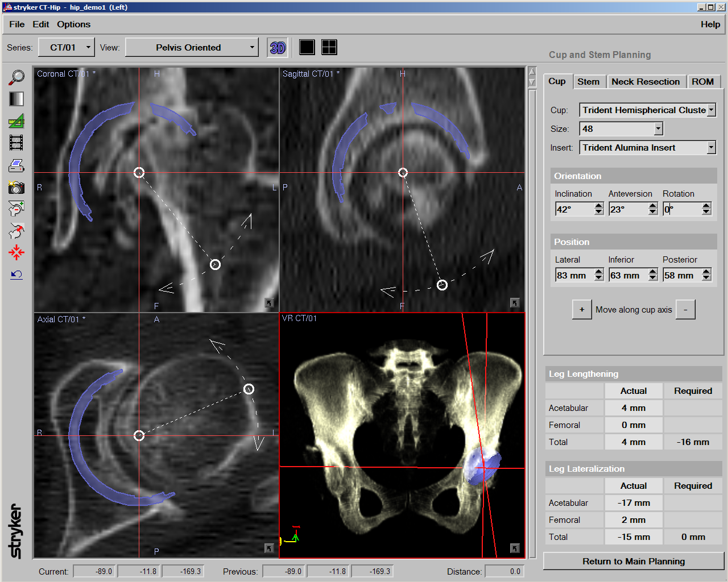Select the magnifying glass zoom tool

16,77
